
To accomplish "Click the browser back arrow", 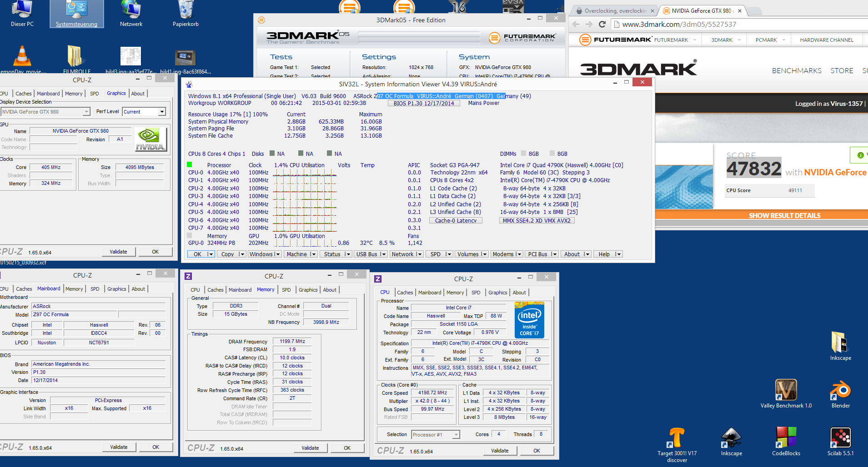I will 576,24.
